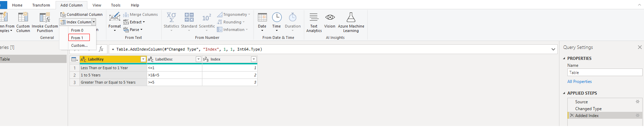Expand the formula bar chevron
Screen dimensions: 644x127
[x=553, y=49]
